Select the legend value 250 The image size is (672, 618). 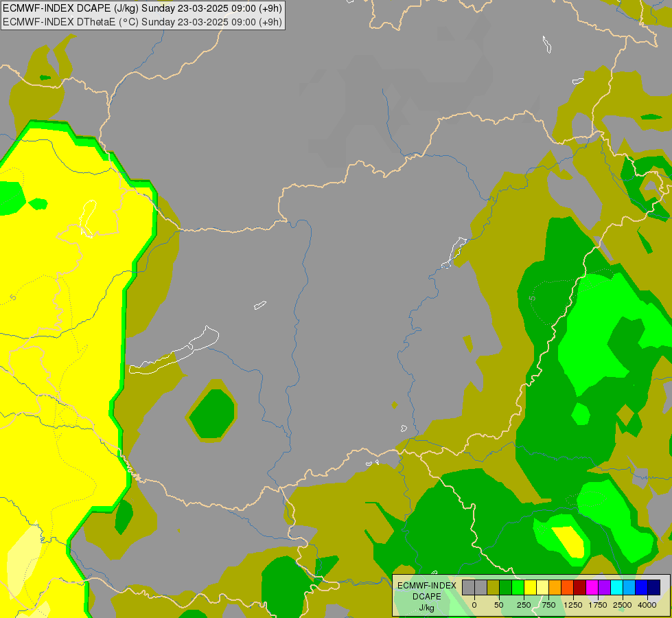[x=524, y=605]
